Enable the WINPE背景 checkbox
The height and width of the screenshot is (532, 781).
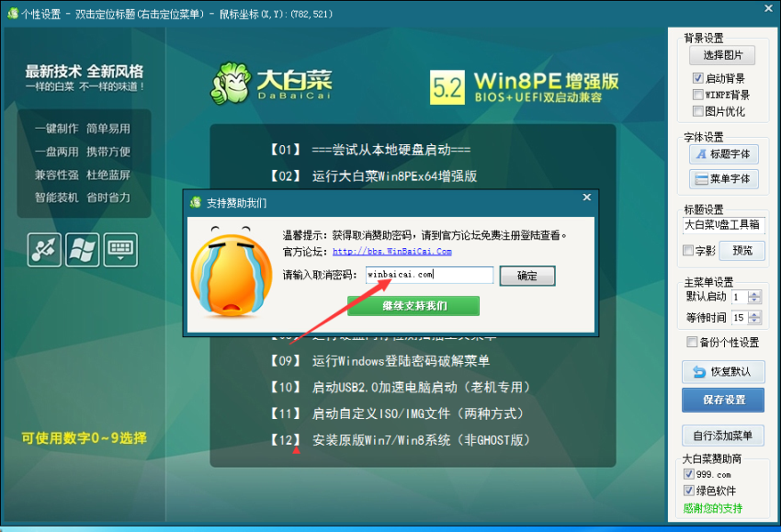click(697, 95)
